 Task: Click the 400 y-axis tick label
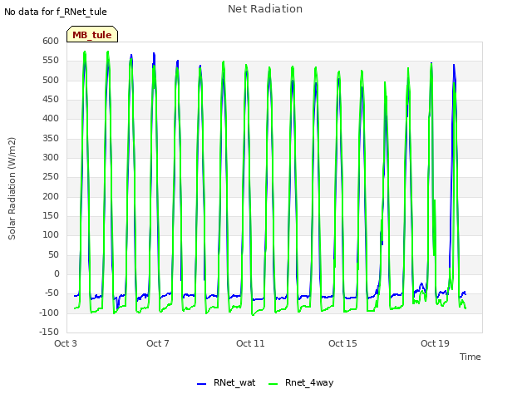pos(51,118)
